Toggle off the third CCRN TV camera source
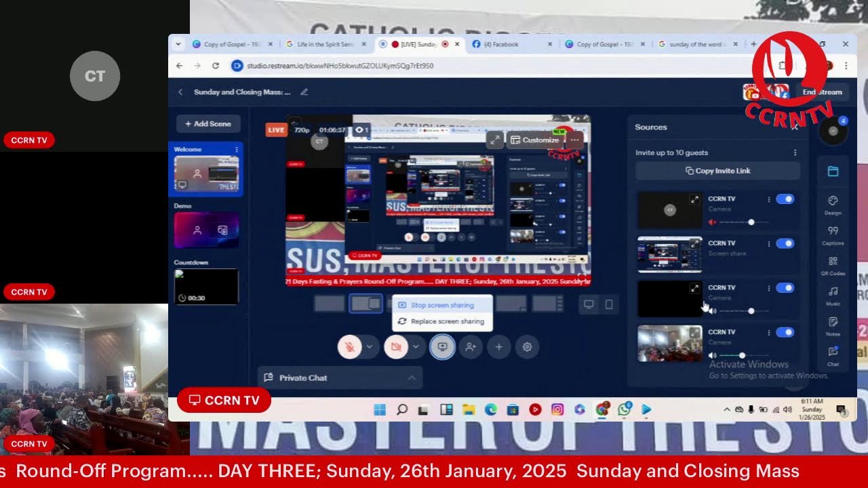Screen dimensions: 868x488 click(x=785, y=288)
